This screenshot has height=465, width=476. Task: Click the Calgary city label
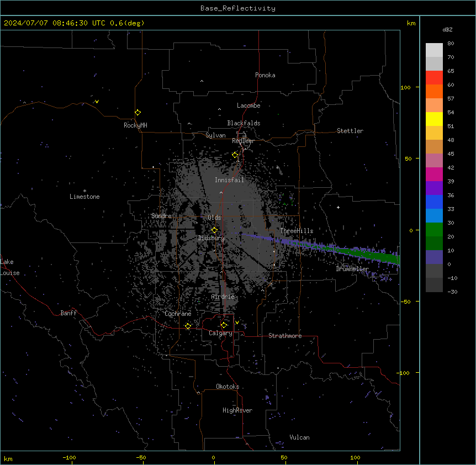click(x=220, y=333)
